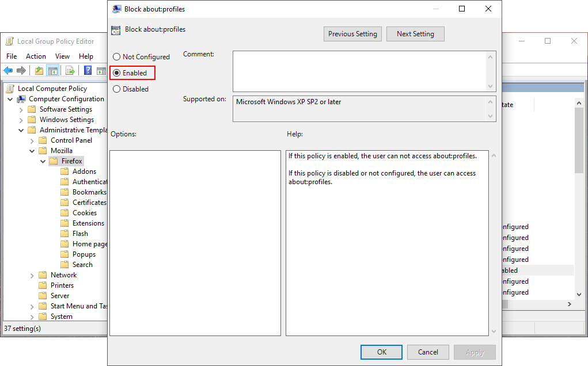Collapse the Computer Configuration node
The height and width of the screenshot is (366, 588).
point(10,100)
